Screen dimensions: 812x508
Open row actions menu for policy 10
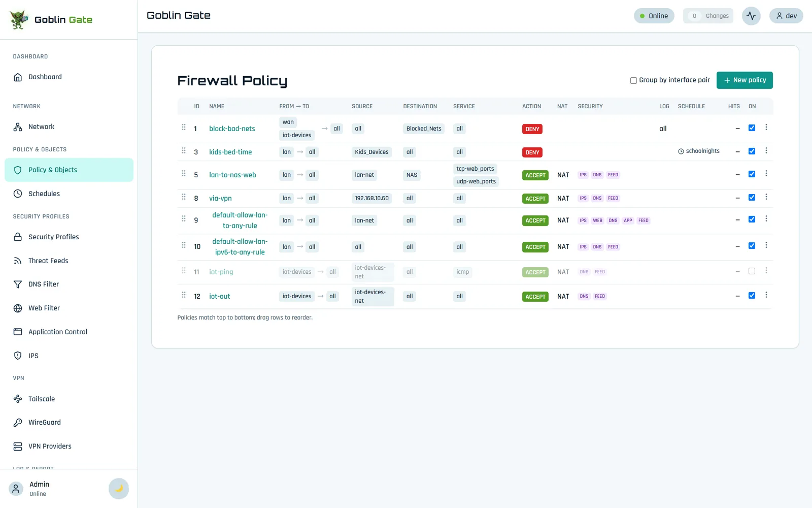click(766, 245)
